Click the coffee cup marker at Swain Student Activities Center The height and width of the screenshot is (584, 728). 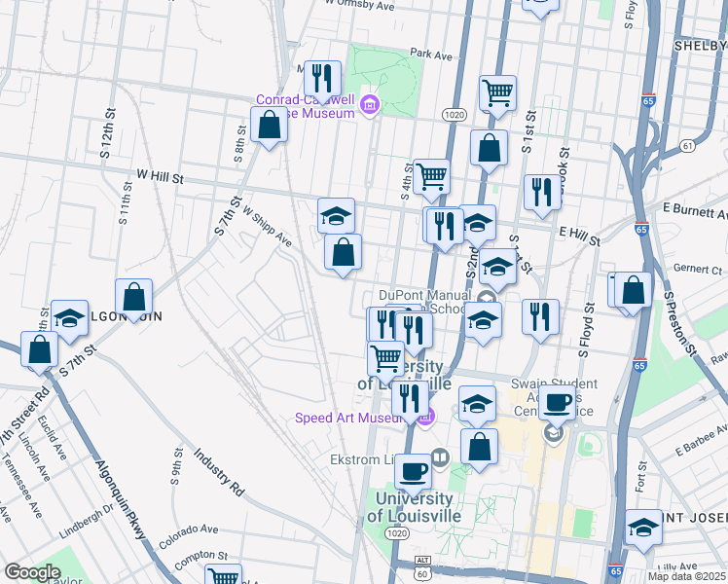tap(557, 403)
